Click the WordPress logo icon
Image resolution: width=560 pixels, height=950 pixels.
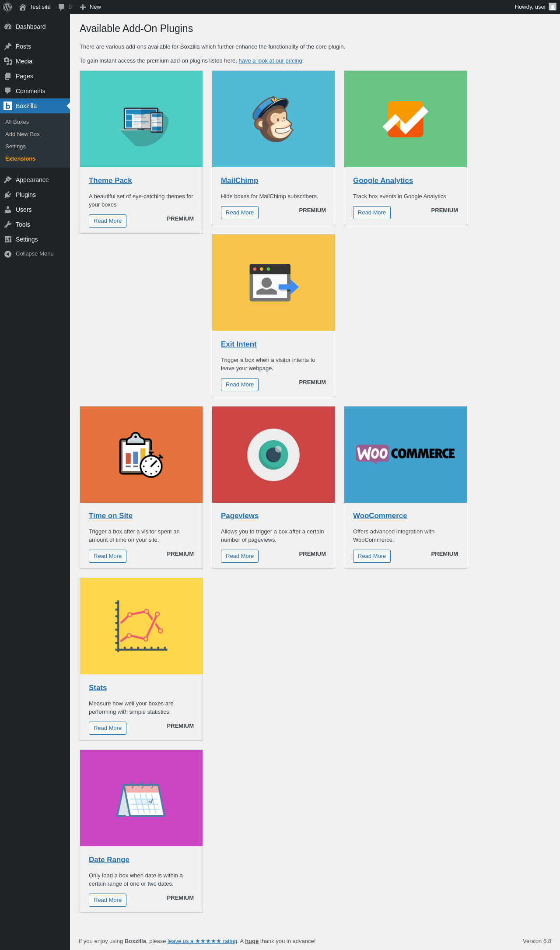(x=7, y=7)
